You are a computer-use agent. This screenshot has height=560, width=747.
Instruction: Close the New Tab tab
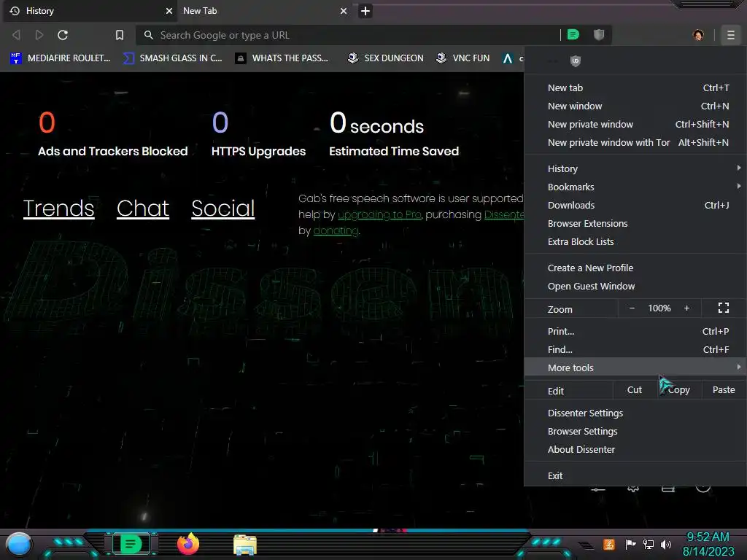coord(344,11)
